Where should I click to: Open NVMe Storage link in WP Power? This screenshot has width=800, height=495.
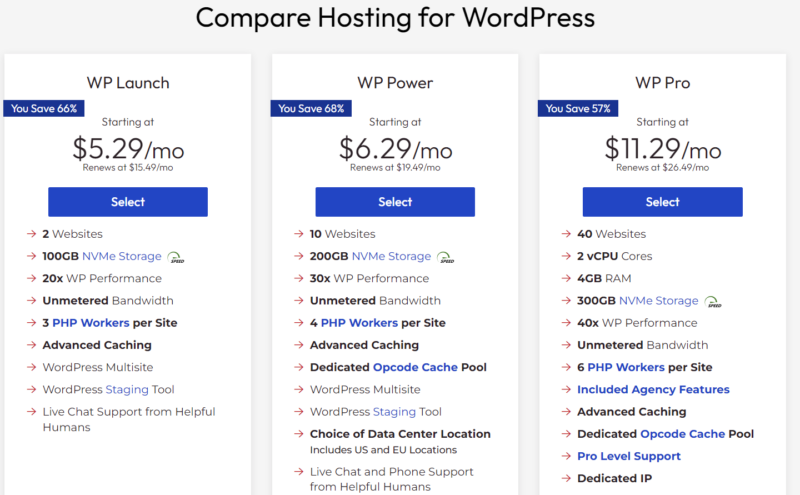391,256
